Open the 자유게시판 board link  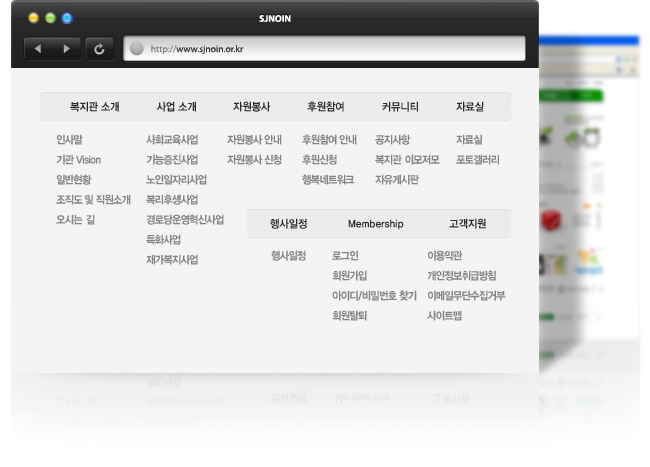pyautogui.click(x=397, y=180)
